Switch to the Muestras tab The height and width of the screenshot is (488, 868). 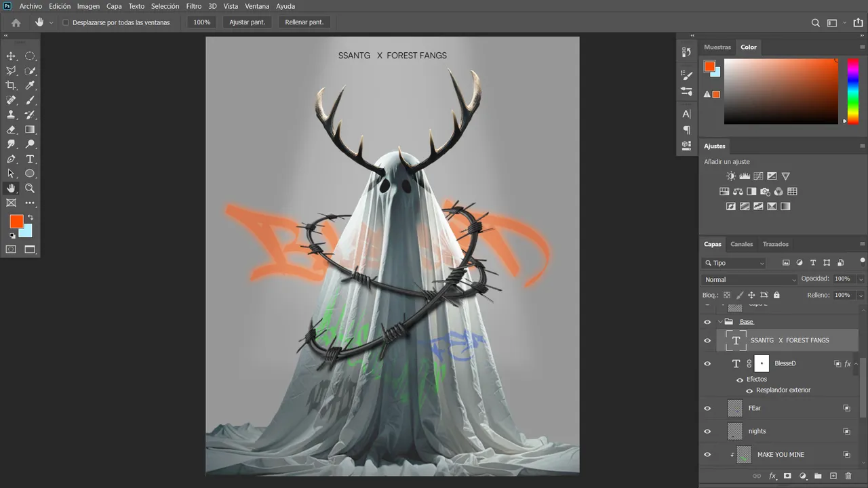pos(717,47)
